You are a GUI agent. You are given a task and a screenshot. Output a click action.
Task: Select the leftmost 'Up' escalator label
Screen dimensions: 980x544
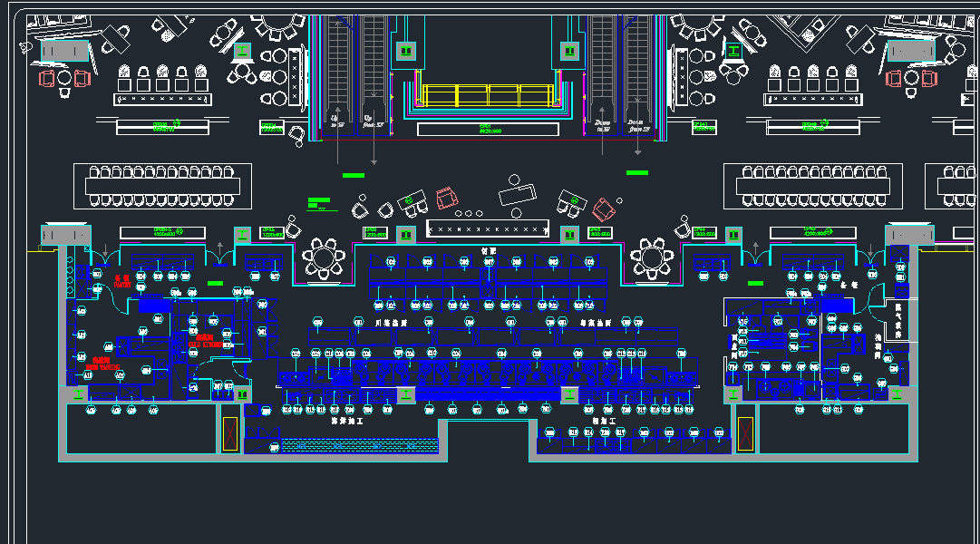tap(337, 121)
